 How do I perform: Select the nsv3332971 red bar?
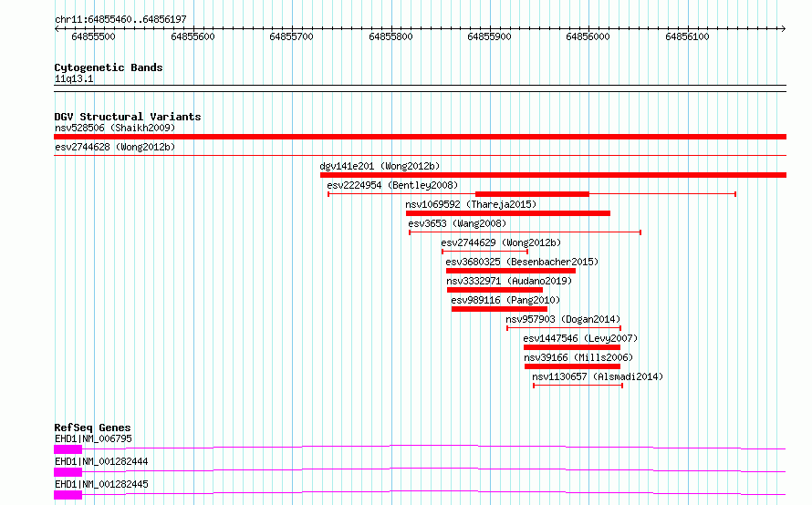coord(494,290)
